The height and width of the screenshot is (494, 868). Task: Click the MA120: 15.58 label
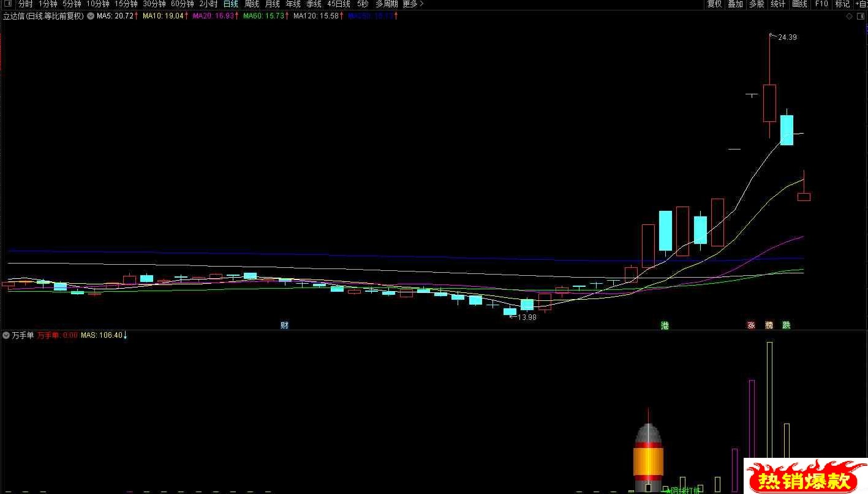tap(319, 16)
